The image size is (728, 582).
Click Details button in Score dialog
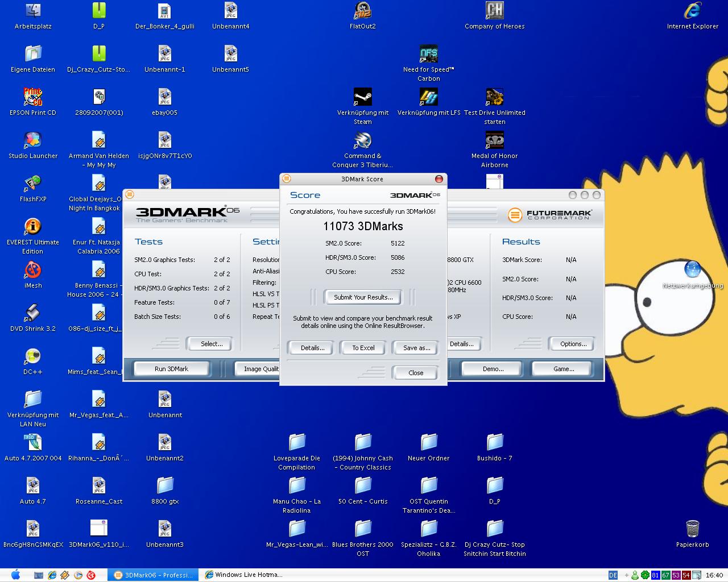point(312,348)
